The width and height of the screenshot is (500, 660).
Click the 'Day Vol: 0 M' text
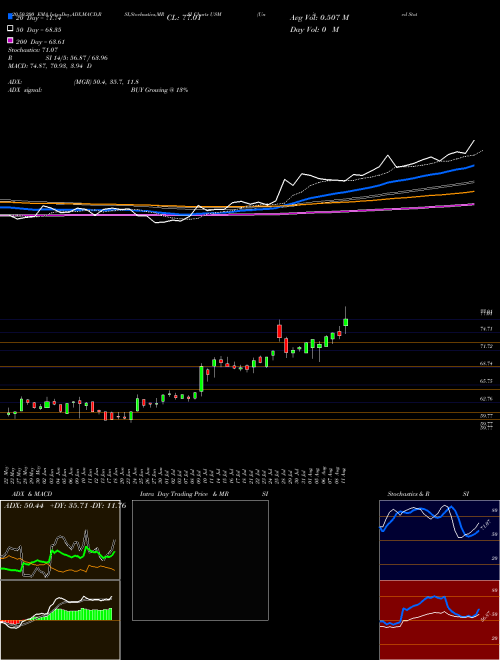314,29
